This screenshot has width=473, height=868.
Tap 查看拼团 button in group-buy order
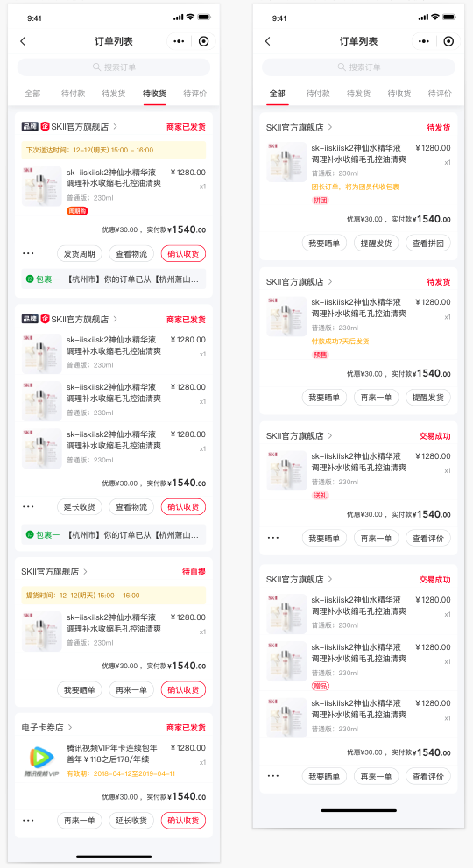428,243
